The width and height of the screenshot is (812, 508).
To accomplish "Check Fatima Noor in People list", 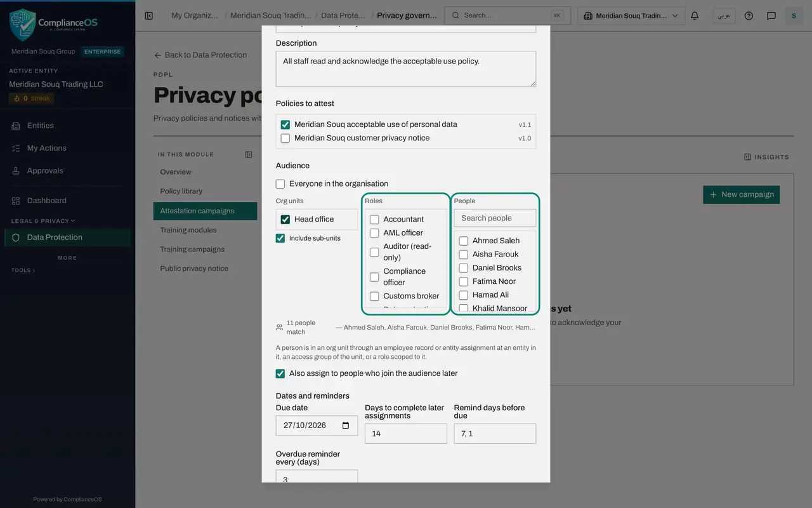I will click(464, 281).
